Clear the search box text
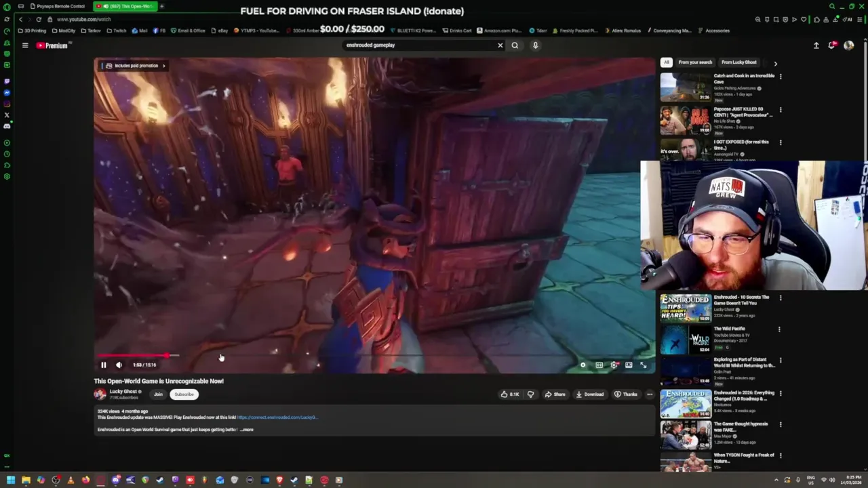The width and height of the screenshot is (868, 488). [x=500, y=45]
